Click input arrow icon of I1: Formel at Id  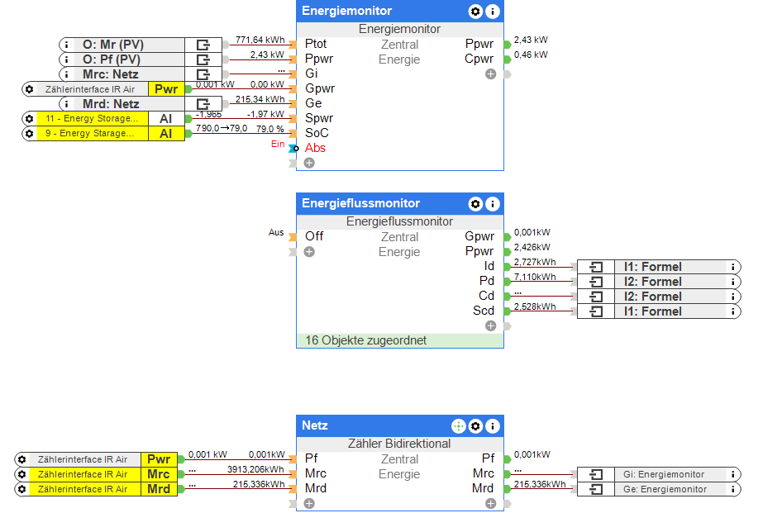click(596, 267)
